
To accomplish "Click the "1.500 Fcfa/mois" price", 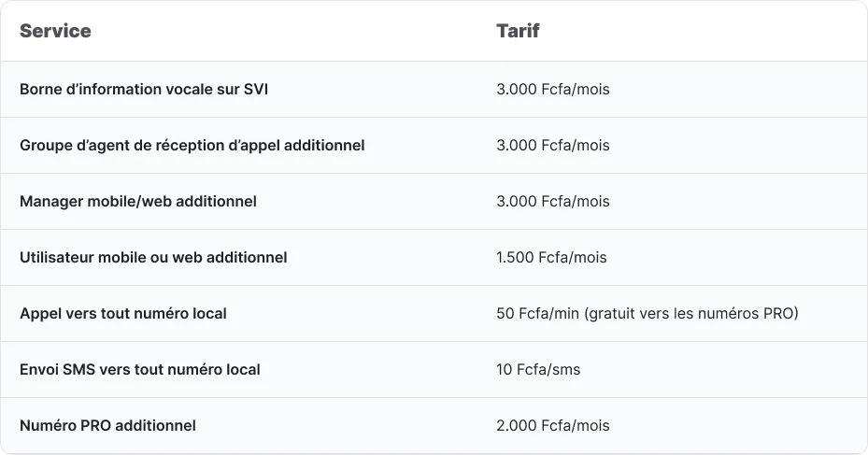I will pos(551,258).
